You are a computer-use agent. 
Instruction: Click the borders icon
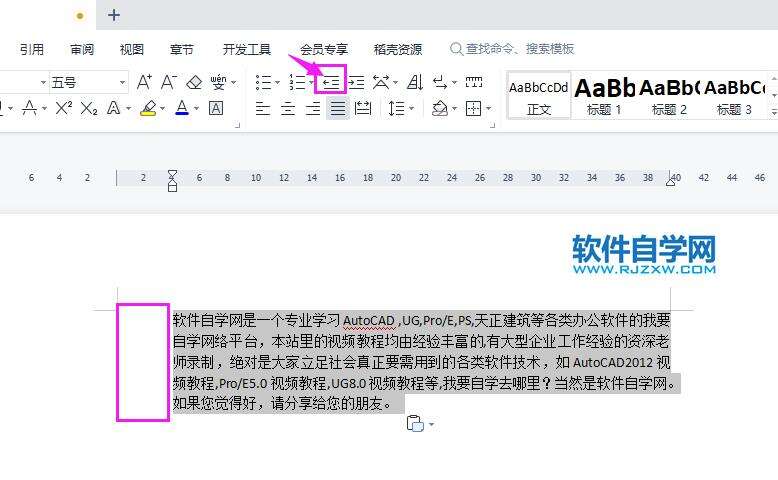tap(473, 108)
